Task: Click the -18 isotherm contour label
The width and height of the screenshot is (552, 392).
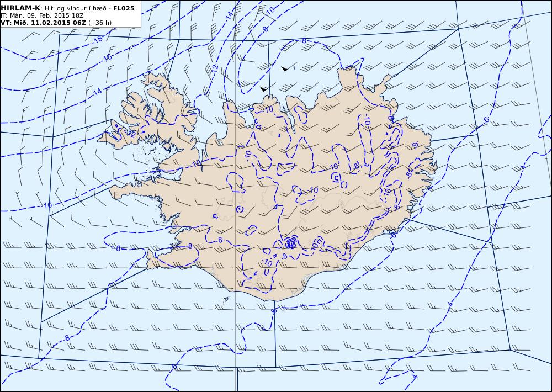Action: coord(98,39)
